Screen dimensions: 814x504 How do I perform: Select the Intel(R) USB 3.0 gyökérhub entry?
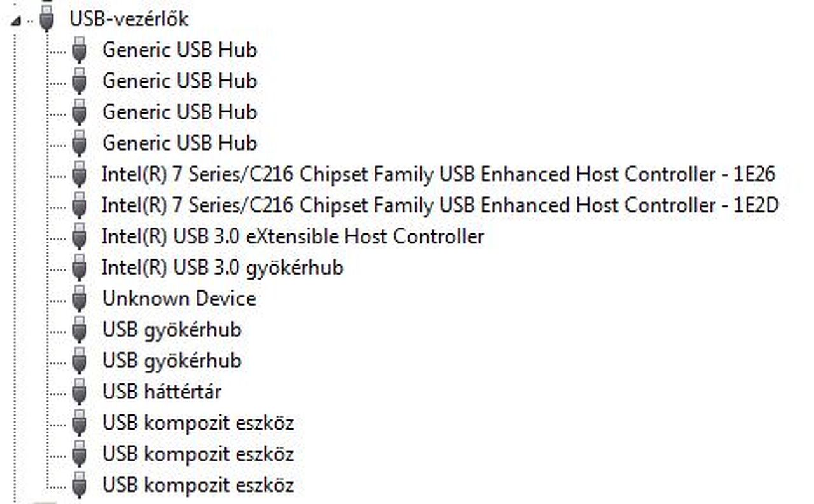[x=223, y=268]
